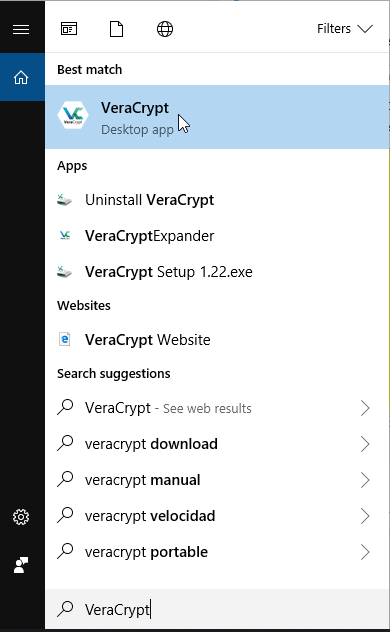Filter results by Documents icon

tap(116, 29)
